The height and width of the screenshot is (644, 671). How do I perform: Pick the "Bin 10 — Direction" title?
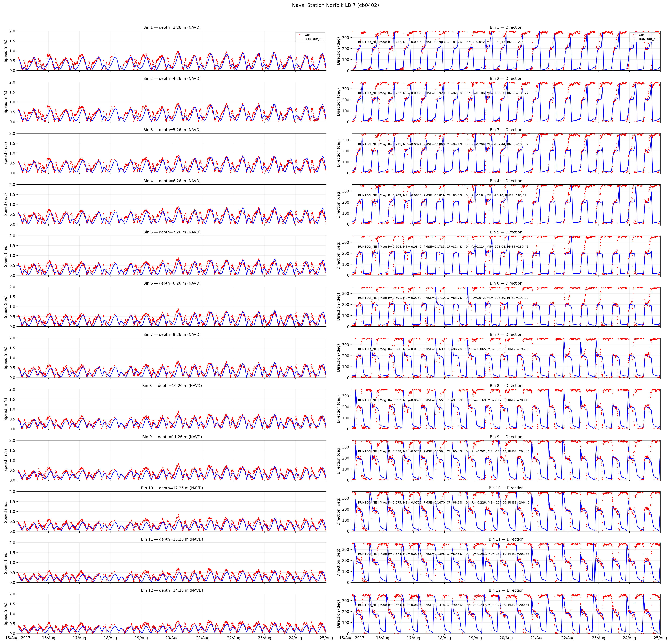(x=506, y=488)
